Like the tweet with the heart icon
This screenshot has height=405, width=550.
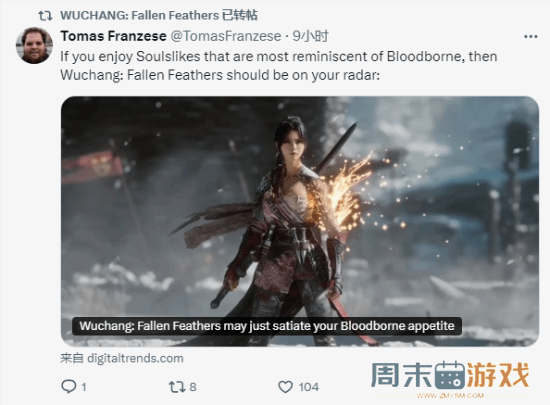pos(286,387)
